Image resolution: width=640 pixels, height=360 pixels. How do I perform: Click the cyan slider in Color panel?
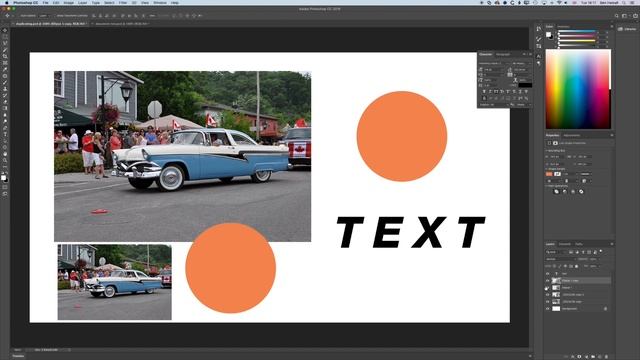pyautogui.click(x=577, y=31)
